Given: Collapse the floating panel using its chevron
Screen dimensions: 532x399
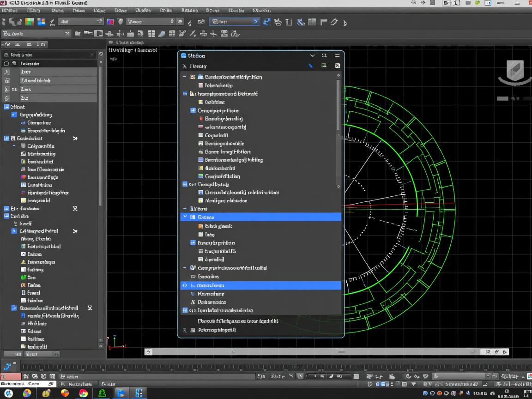Looking at the screenshot, I should click(313, 55).
